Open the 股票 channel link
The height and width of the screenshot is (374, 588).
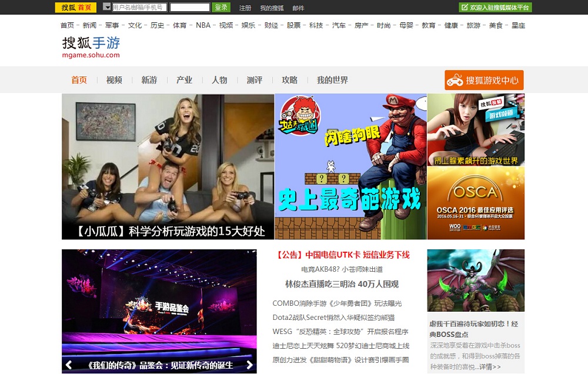294,25
